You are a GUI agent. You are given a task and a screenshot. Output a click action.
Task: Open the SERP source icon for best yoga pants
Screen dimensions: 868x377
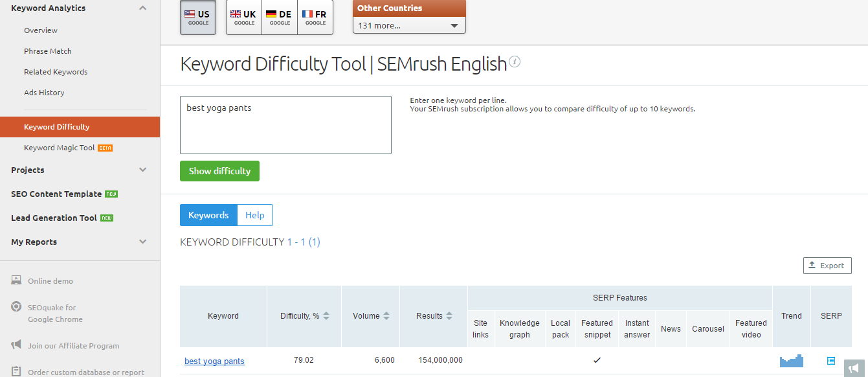pos(831,361)
